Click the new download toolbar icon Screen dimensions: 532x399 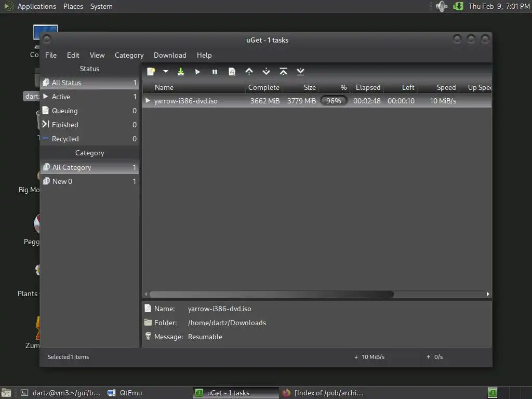[x=151, y=72]
